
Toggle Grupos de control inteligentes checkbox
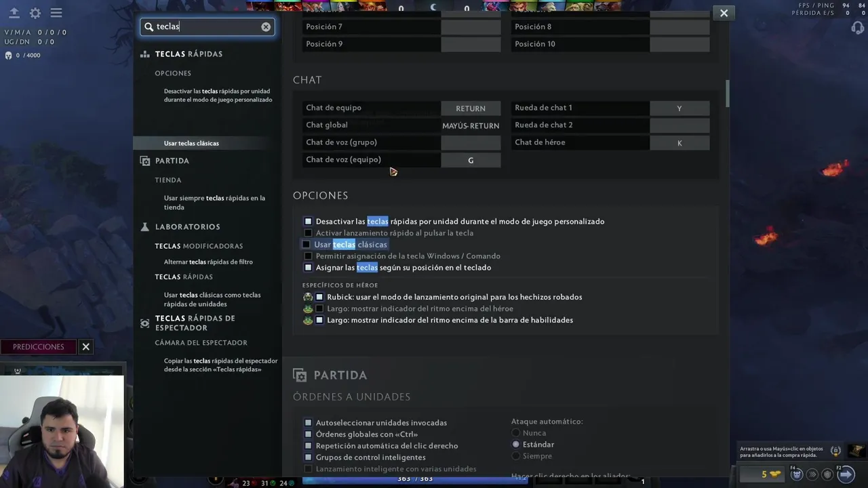click(308, 457)
